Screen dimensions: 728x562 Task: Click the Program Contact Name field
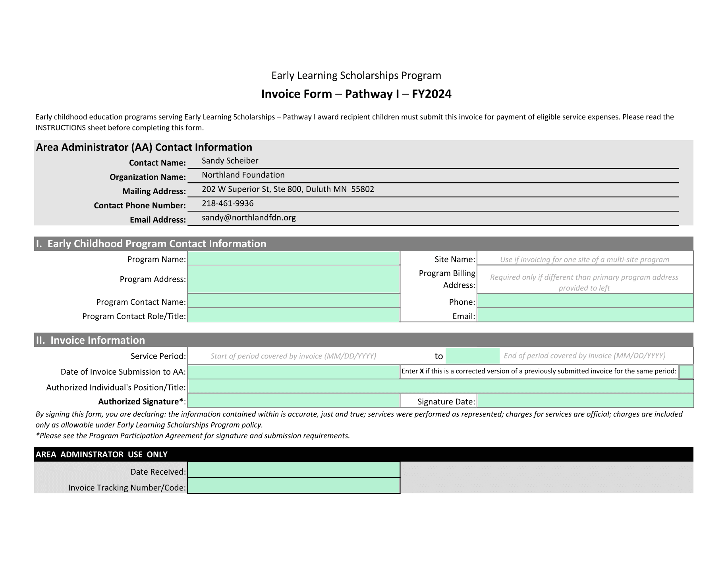coord(294,301)
